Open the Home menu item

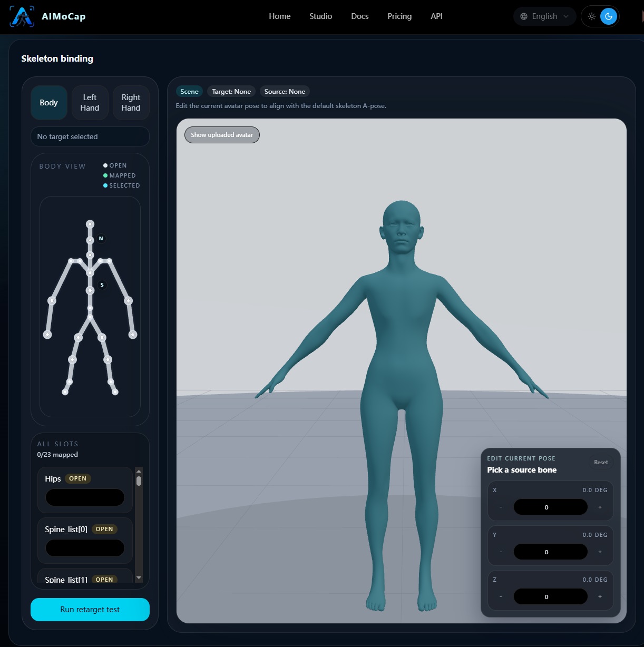[x=280, y=16]
